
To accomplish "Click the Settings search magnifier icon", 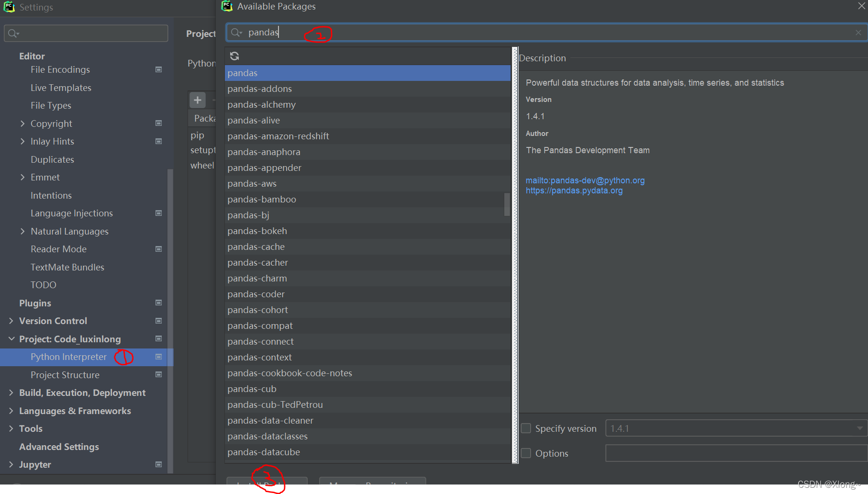I will (x=13, y=34).
